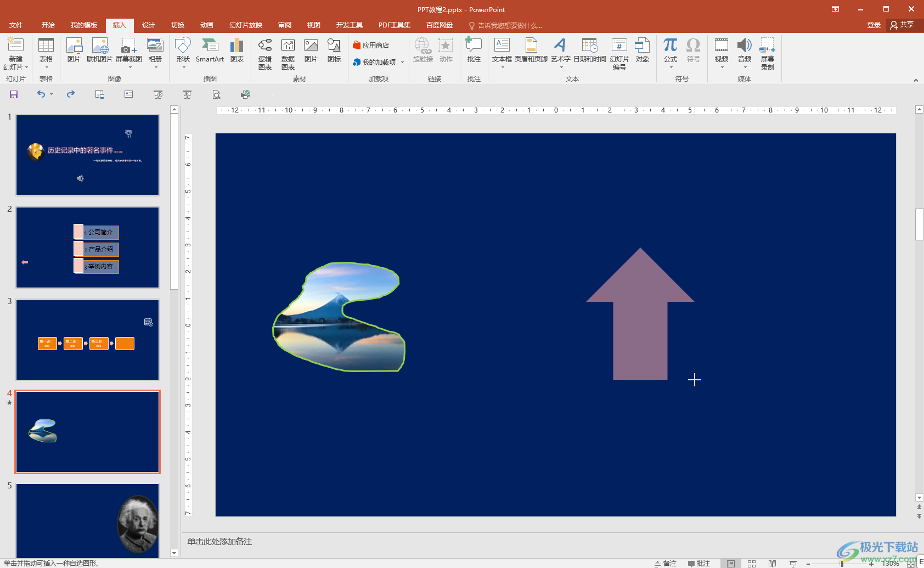Expand the Table dropdown arrow
The image size is (924, 568).
46,68
